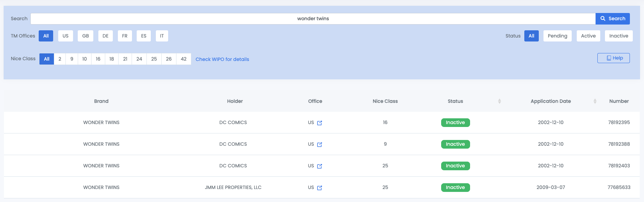The height and width of the screenshot is (202, 644).
Task: Open external link icon for trademark 78192388
Action: (x=319, y=145)
